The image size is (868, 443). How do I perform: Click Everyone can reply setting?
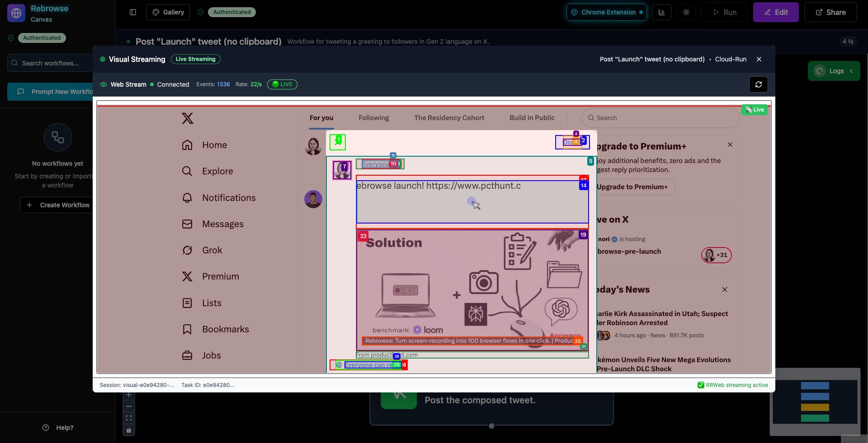(368, 365)
